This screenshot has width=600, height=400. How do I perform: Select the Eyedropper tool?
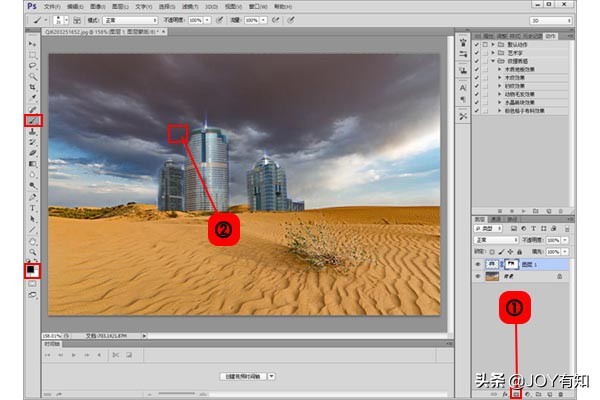coord(33,98)
